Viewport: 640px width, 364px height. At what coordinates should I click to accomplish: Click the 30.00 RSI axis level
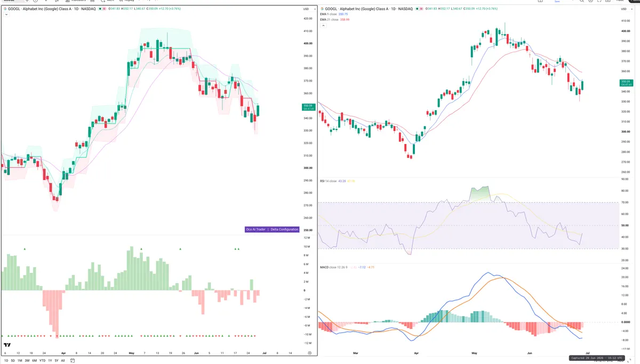tap(623, 248)
